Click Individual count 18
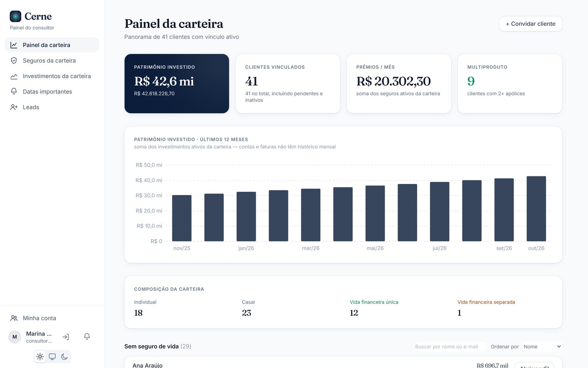This screenshot has width=588, height=368. click(x=138, y=313)
